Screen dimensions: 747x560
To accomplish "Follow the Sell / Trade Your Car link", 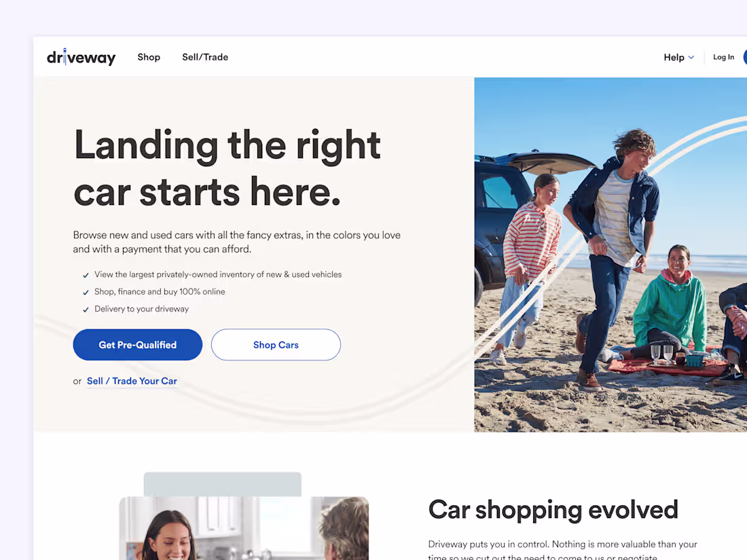I will 132,381.
